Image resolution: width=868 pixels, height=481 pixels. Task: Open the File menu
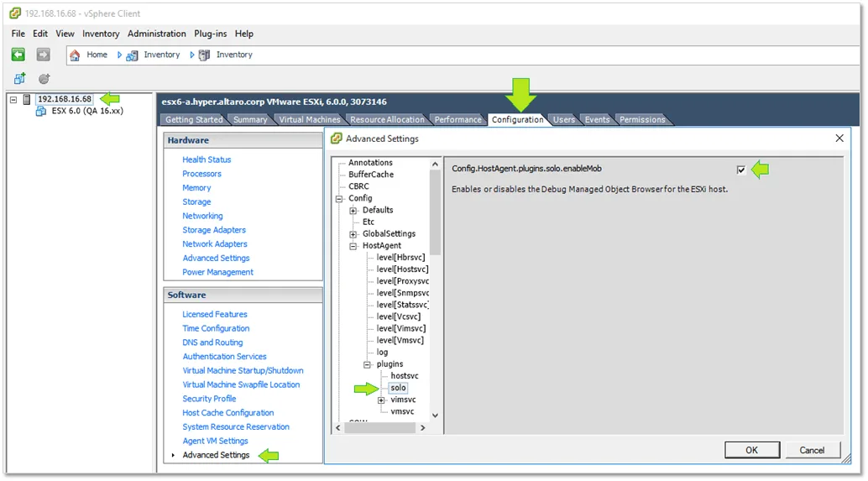click(18, 34)
